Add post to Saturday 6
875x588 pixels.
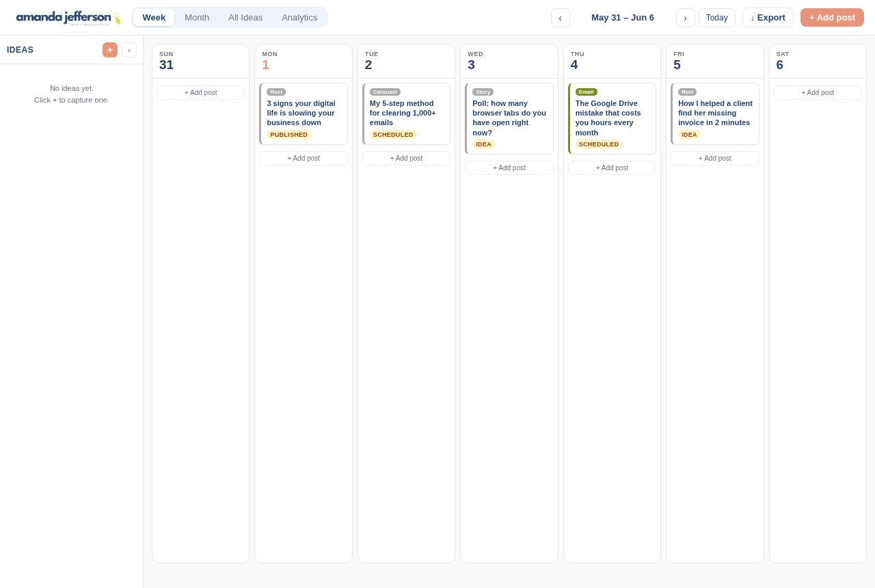[818, 93]
